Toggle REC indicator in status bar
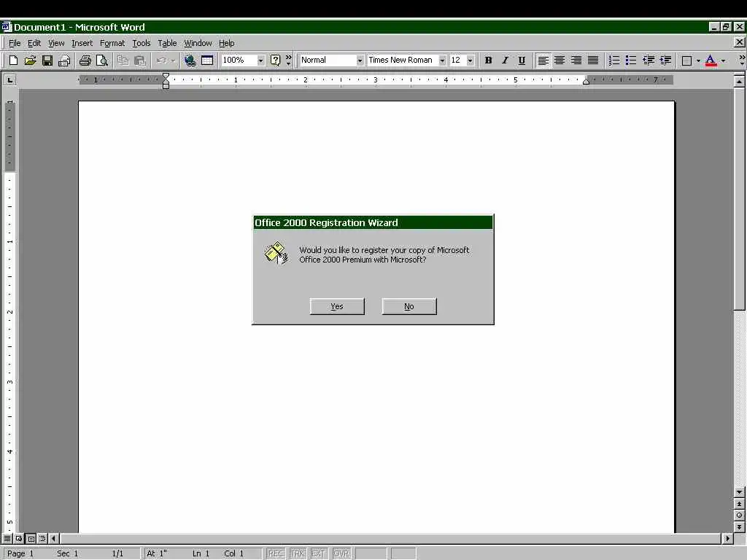 click(275, 553)
